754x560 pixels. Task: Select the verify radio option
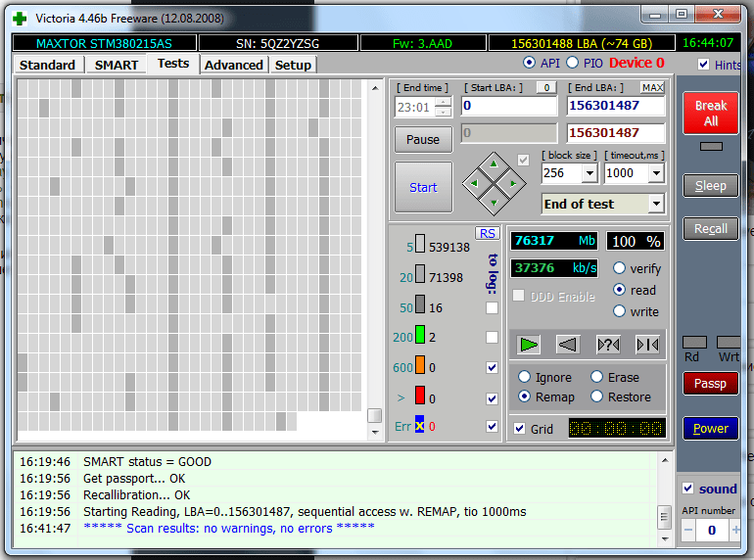click(620, 268)
